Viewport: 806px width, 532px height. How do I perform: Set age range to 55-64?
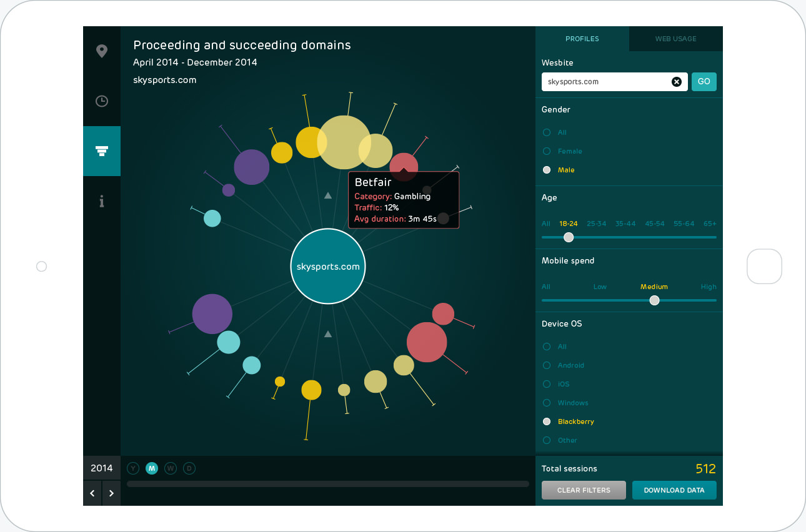point(684,224)
